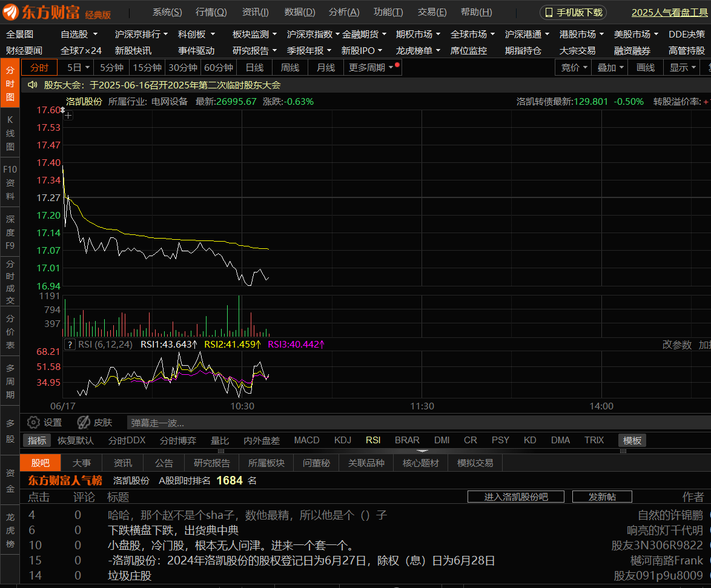Viewport: 711px width, 588px height.
Task: Click the speaker announcement icon
Action: coord(33,85)
